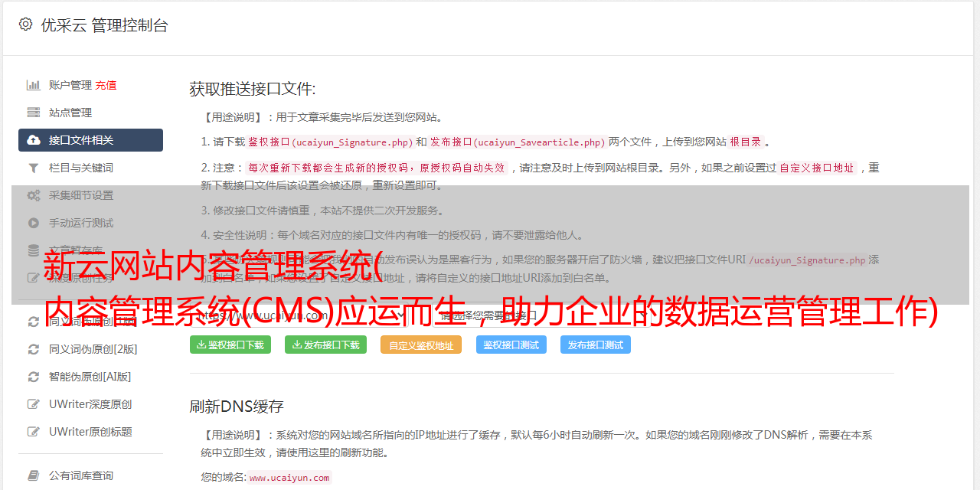Image resolution: width=980 pixels, height=490 pixels.
Task: Click the refresh icon for 智能伪原创[AI版]
Action: (x=34, y=377)
